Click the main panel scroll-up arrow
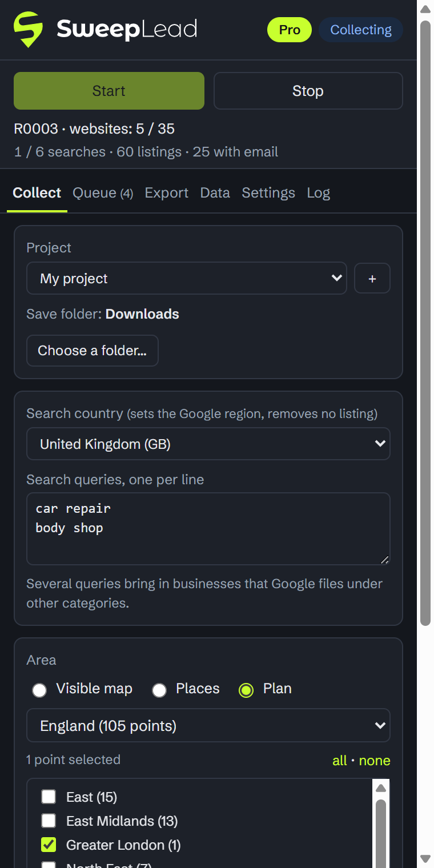Image resolution: width=434 pixels, height=868 pixels. coord(425,9)
